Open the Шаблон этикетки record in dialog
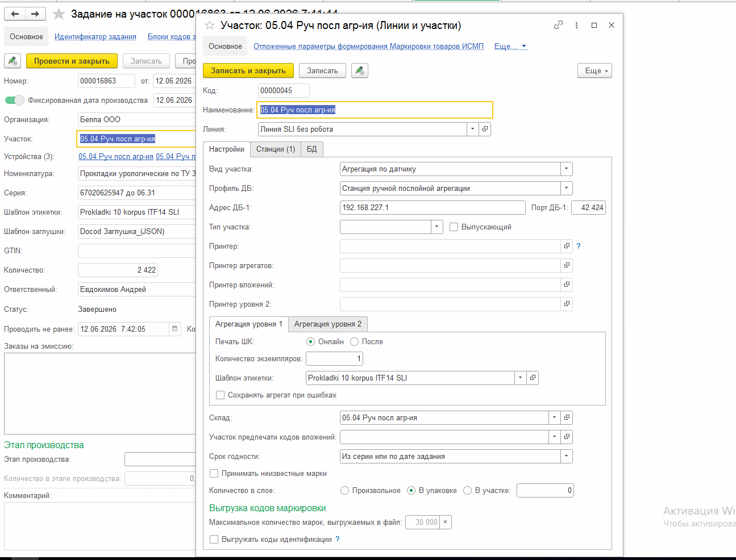This screenshot has width=736, height=560. [x=533, y=378]
